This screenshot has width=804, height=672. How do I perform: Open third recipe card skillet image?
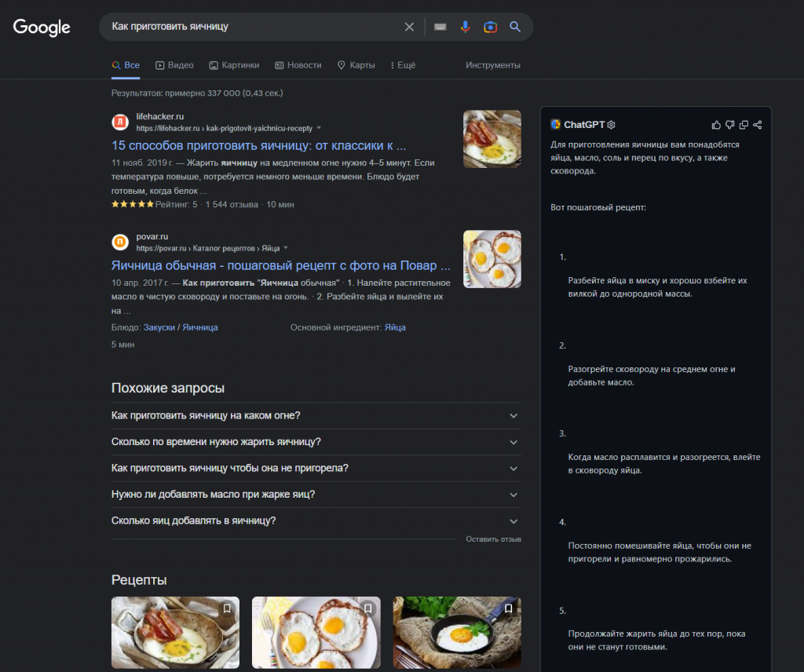[x=457, y=633]
